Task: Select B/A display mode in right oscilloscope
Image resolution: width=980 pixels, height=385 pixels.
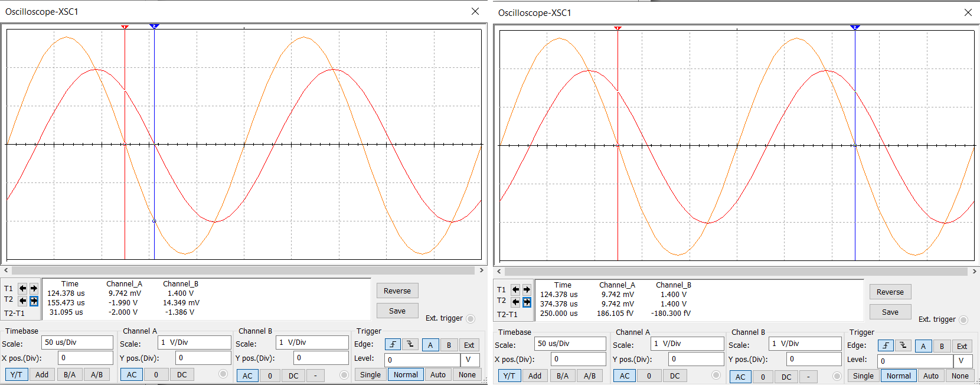Action: click(x=563, y=376)
